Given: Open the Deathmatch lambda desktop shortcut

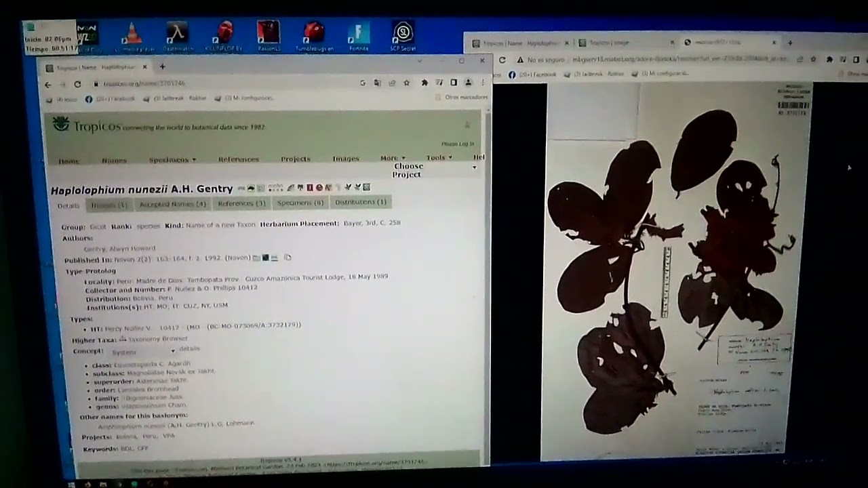Looking at the screenshot, I should 178,37.
